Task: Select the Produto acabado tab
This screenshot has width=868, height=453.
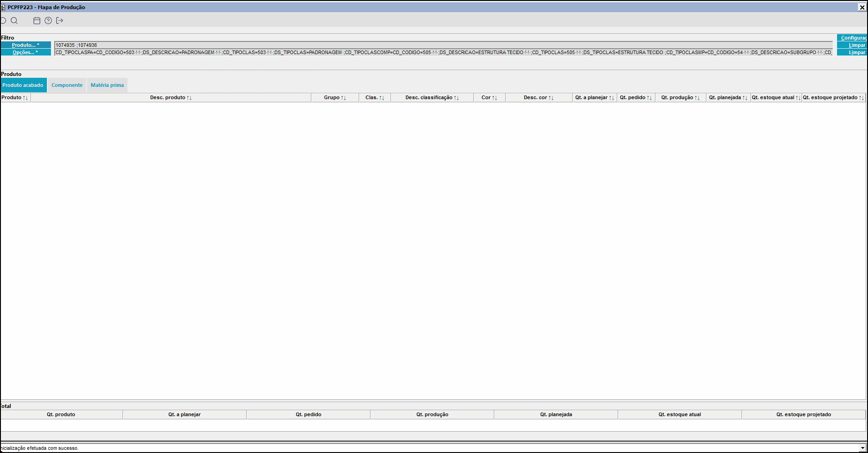Action: coord(23,85)
